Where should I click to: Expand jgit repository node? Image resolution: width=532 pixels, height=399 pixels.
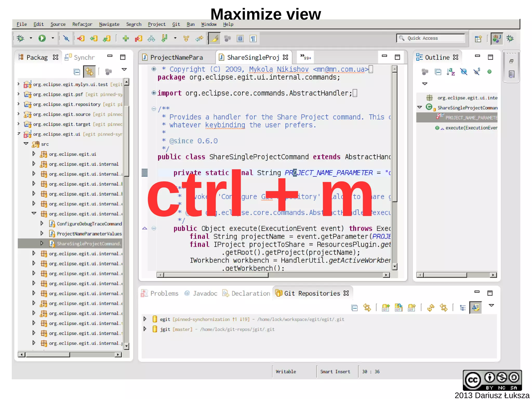(145, 329)
